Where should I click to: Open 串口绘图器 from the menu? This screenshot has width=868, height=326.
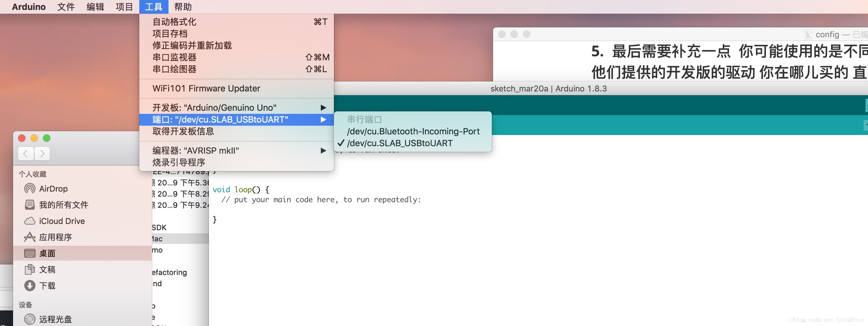pyautogui.click(x=236, y=69)
